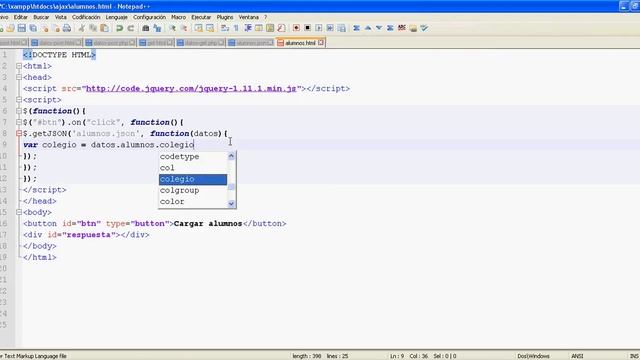Viewport: 640px width, 360px height.
Task: Open the Lenguaje menu
Action: click(116, 17)
